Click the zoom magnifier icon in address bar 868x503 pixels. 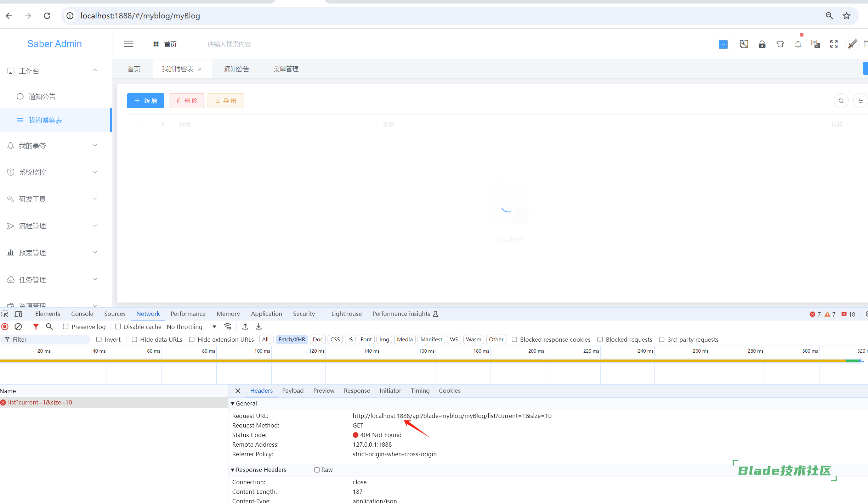coord(829,16)
